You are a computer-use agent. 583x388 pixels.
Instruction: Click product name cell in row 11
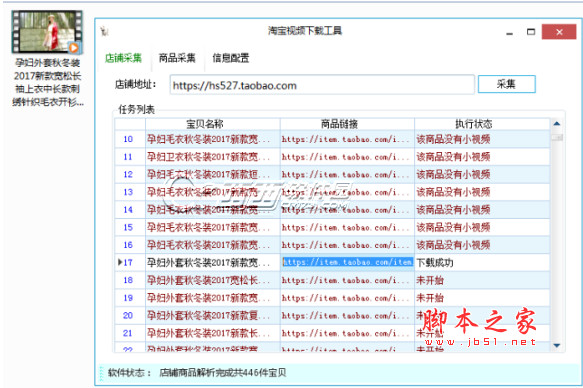coord(213,157)
